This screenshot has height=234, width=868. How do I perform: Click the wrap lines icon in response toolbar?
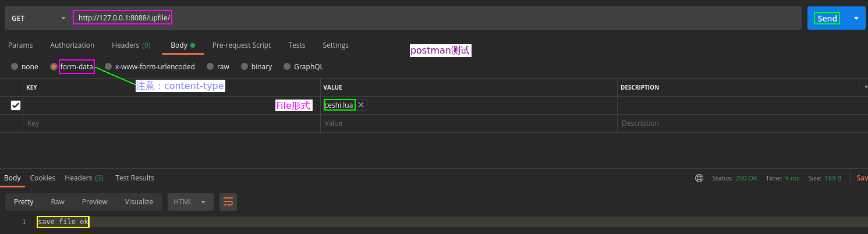(x=228, y=202)
